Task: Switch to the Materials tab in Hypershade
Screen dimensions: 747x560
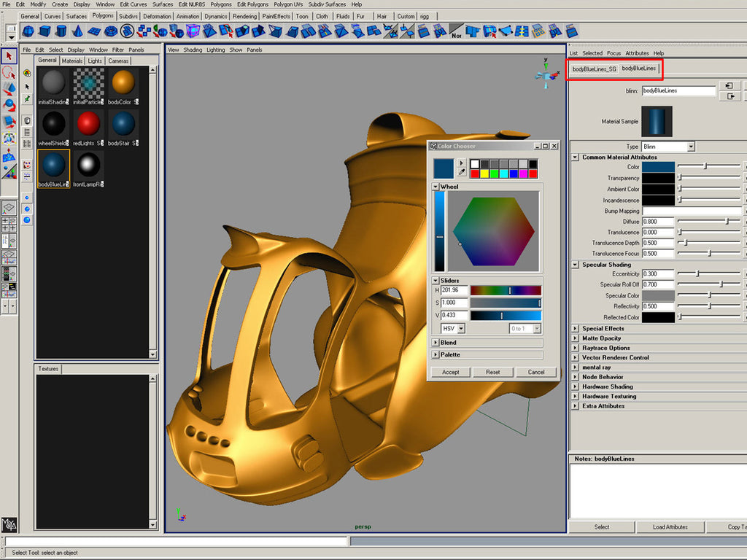Action: (x=72, y=61)
